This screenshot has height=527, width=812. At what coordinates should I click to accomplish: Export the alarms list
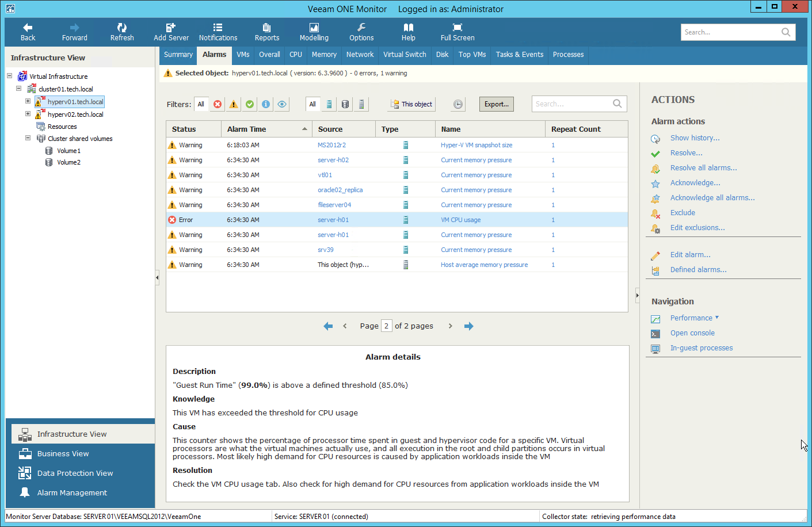(x=497, y=104)
